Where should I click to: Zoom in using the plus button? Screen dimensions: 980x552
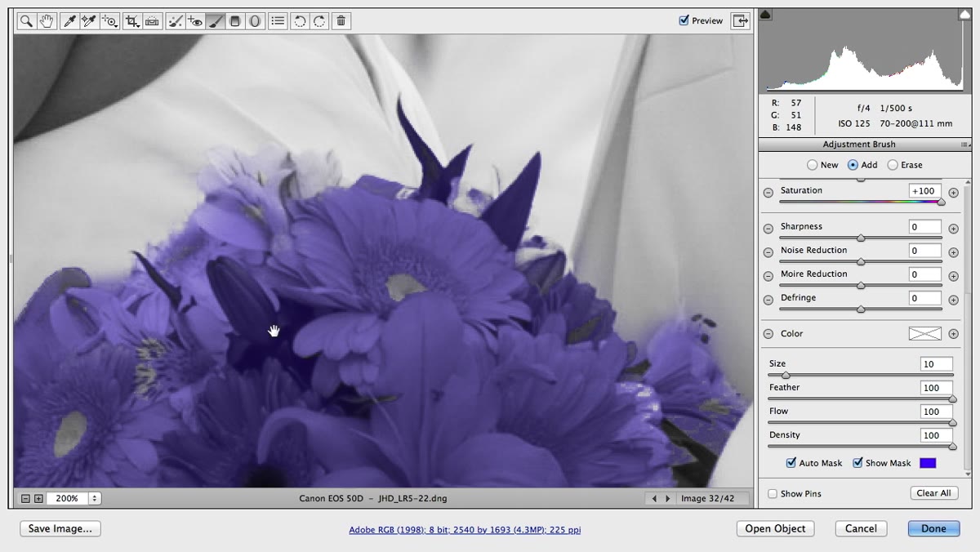click(x=38, y=498)
